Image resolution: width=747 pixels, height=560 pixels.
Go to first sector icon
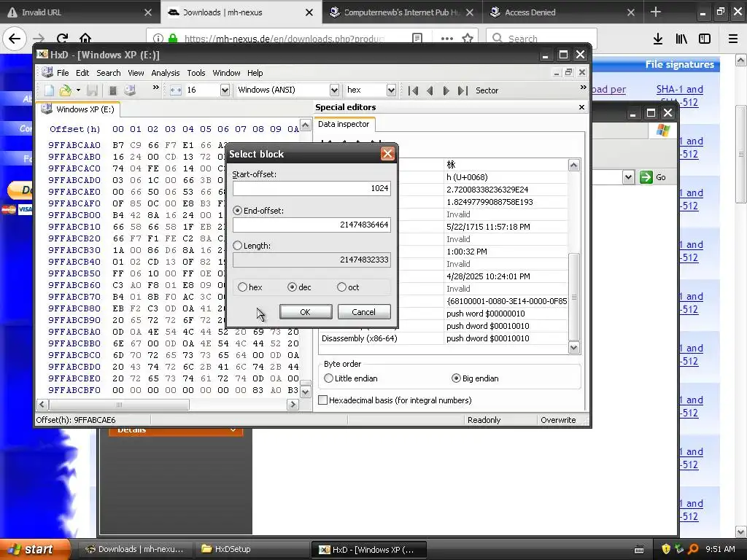413,90
